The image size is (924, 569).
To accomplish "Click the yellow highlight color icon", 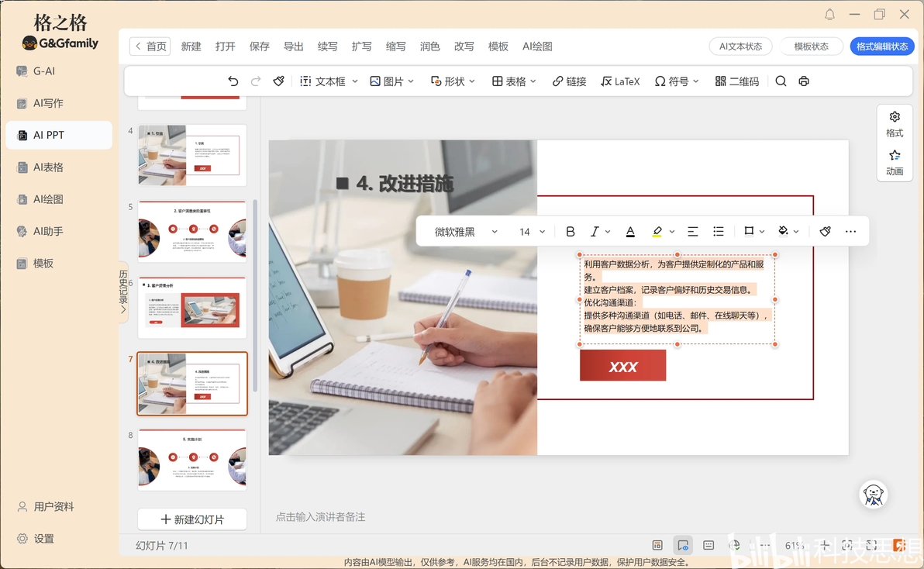I will (x=657, y=232).
